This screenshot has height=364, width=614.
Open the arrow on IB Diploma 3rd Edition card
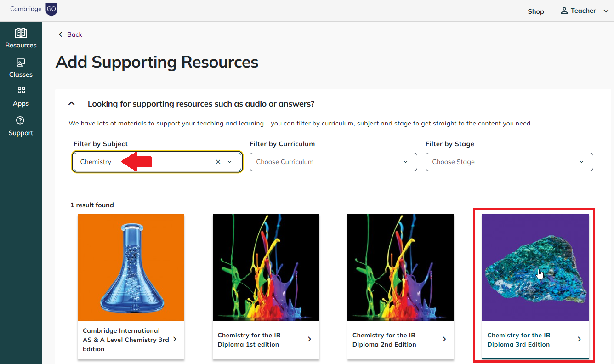pyautogui.click(x=579, y=339)
